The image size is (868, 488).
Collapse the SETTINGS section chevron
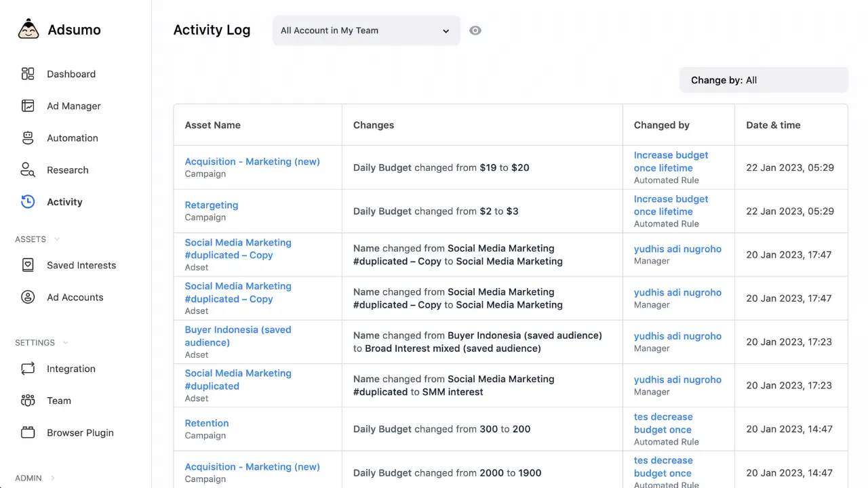[x=66, y=343]
